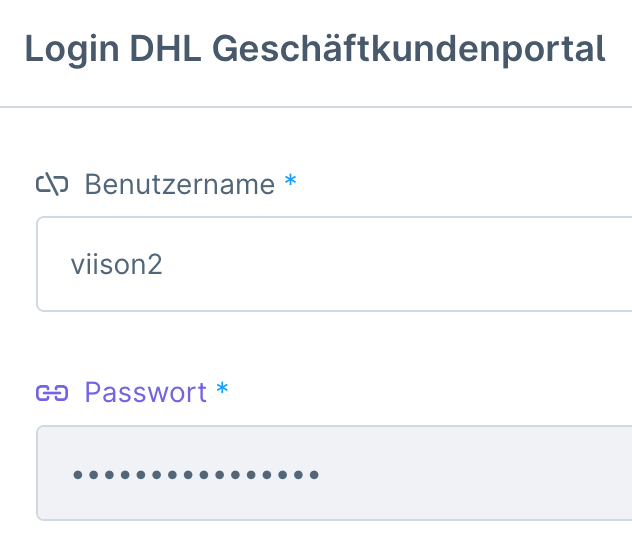Click the broken-link icon beside Benutzername
Image resolution: width=632 pixels, height=546 pixels.
click(x=52, y=184)
